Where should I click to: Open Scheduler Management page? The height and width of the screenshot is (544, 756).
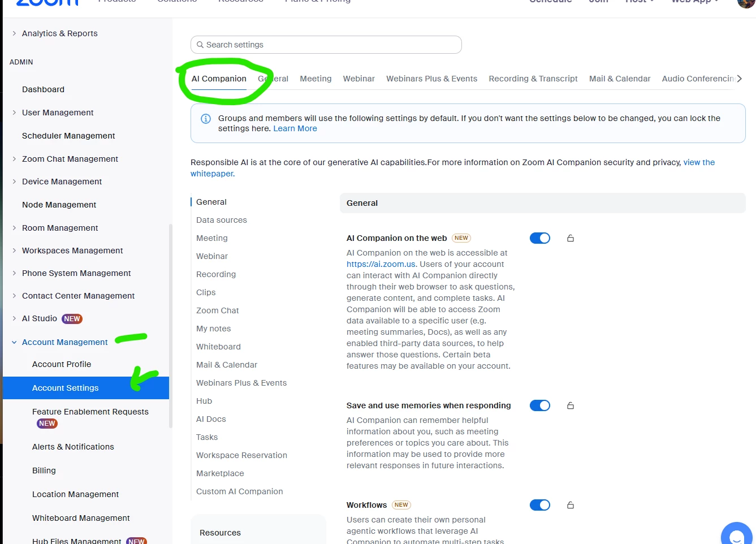pos(68,136)
